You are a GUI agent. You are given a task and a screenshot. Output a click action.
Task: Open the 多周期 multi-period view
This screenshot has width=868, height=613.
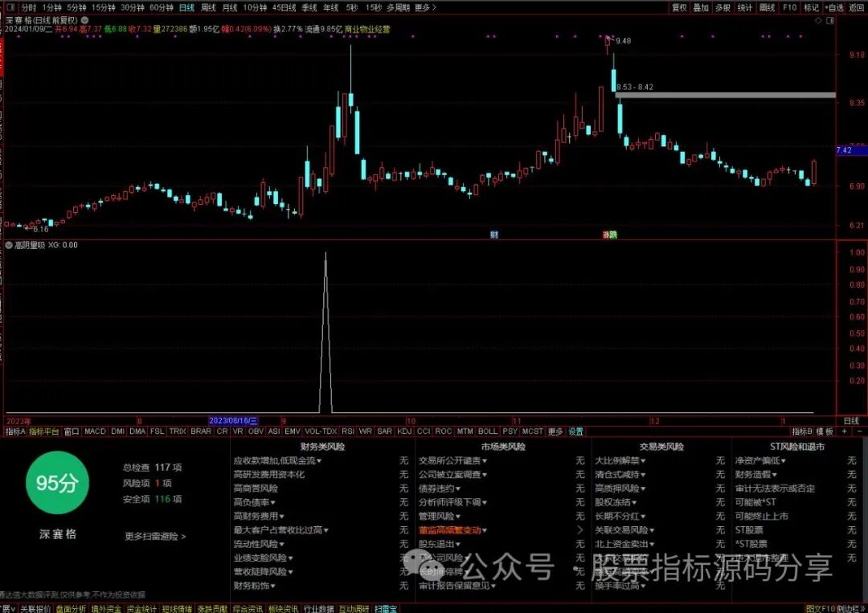point(398,8)
